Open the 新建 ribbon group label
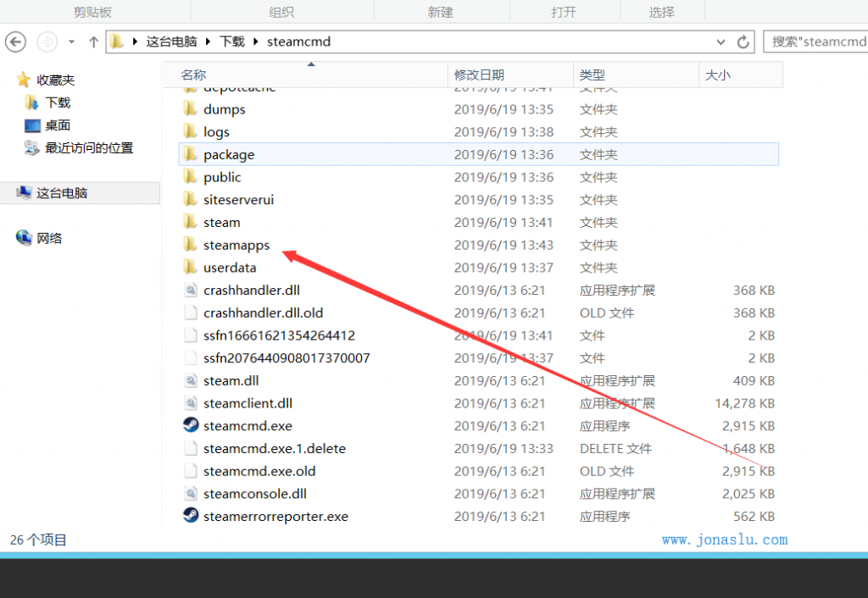 tap(441, 12)
